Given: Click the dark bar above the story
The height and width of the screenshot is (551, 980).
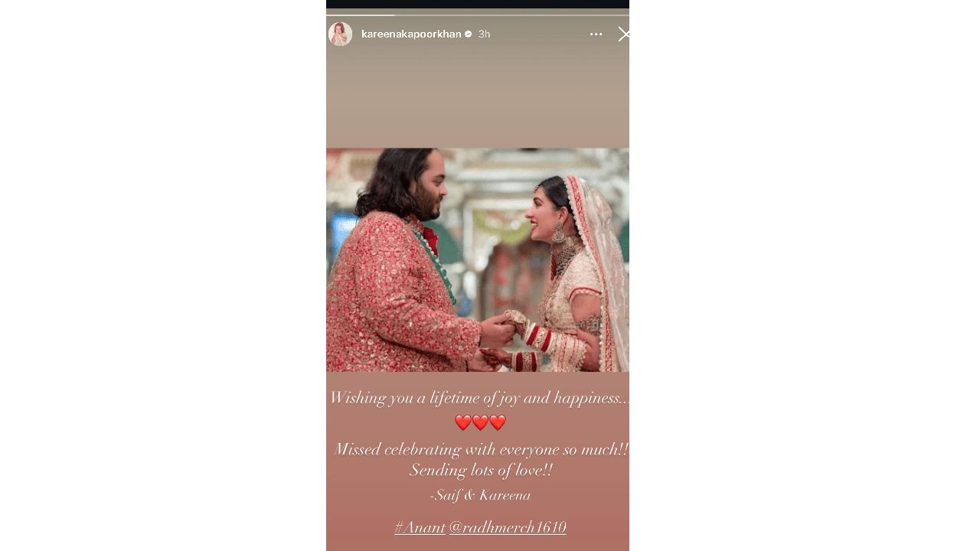Looking at the screenshot, I should pyautogui.click(x=478, y=4).
